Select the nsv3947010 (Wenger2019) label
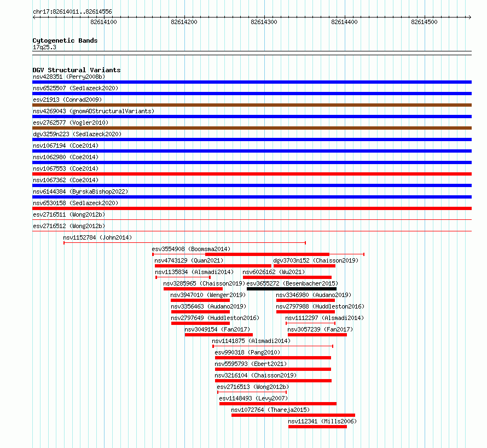The height and width of the screenshot is (448, 487). 208,295
